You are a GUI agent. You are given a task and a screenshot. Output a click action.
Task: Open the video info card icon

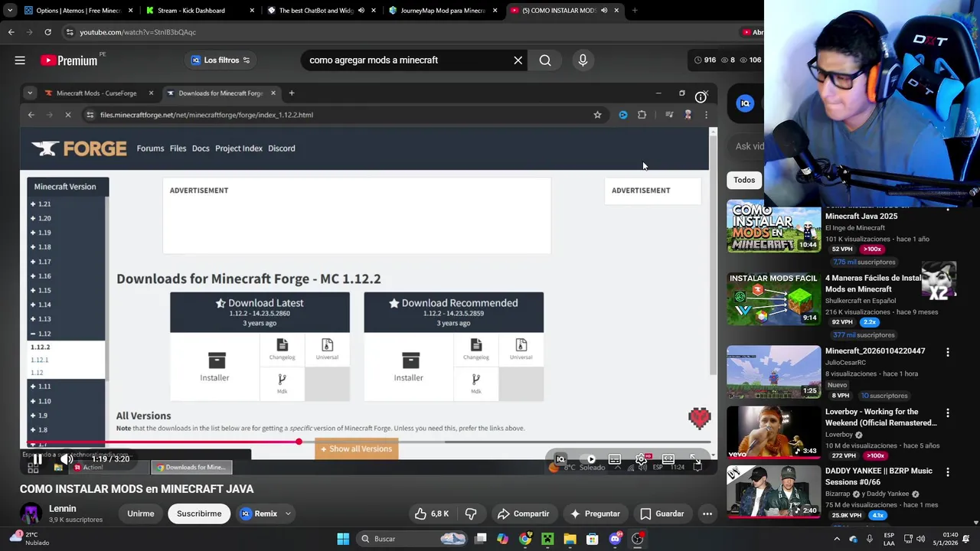pos(701,97)
